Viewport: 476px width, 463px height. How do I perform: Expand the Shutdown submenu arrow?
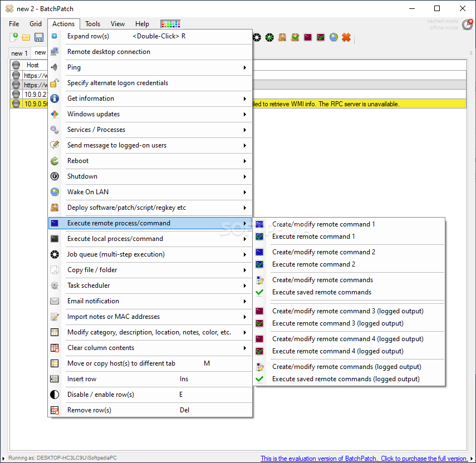click(x=244, y=176)
